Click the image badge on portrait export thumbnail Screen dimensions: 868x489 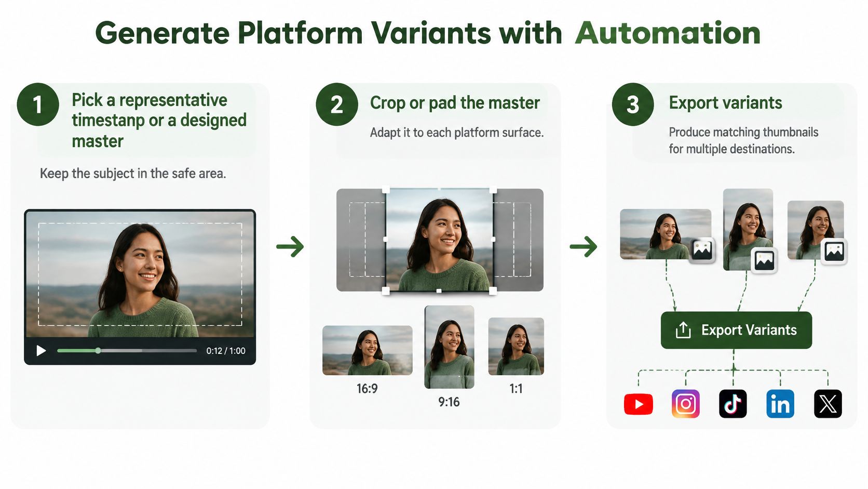click(x=764, y=260)
